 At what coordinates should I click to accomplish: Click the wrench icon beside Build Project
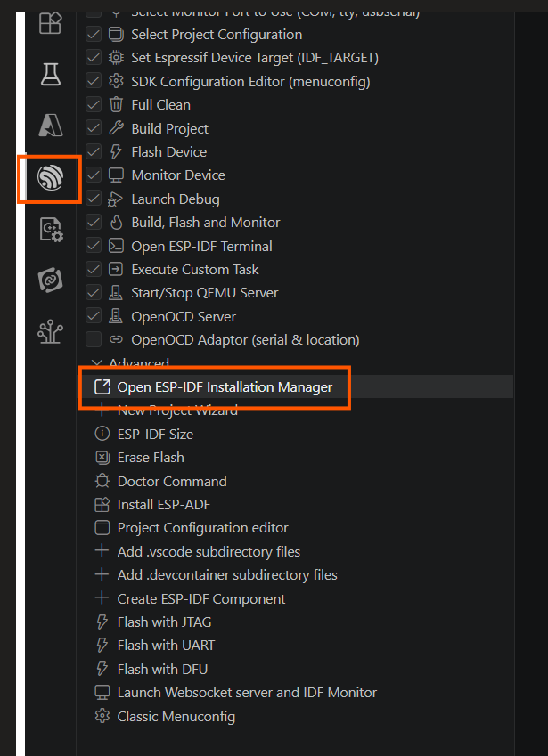116,128
